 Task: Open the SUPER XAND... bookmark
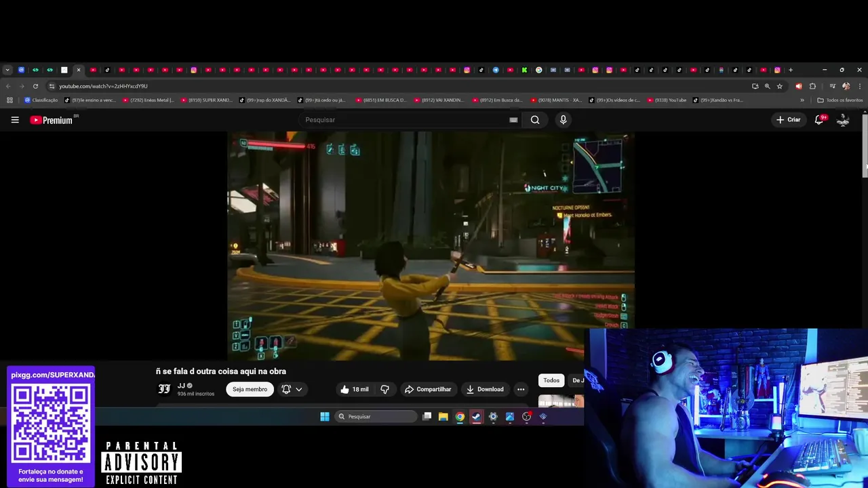(206, 100)
